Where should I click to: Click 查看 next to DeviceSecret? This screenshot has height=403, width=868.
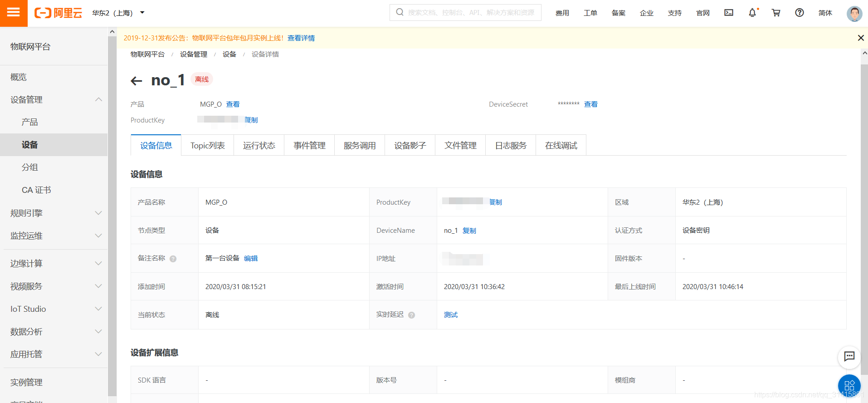click(590, 104)
